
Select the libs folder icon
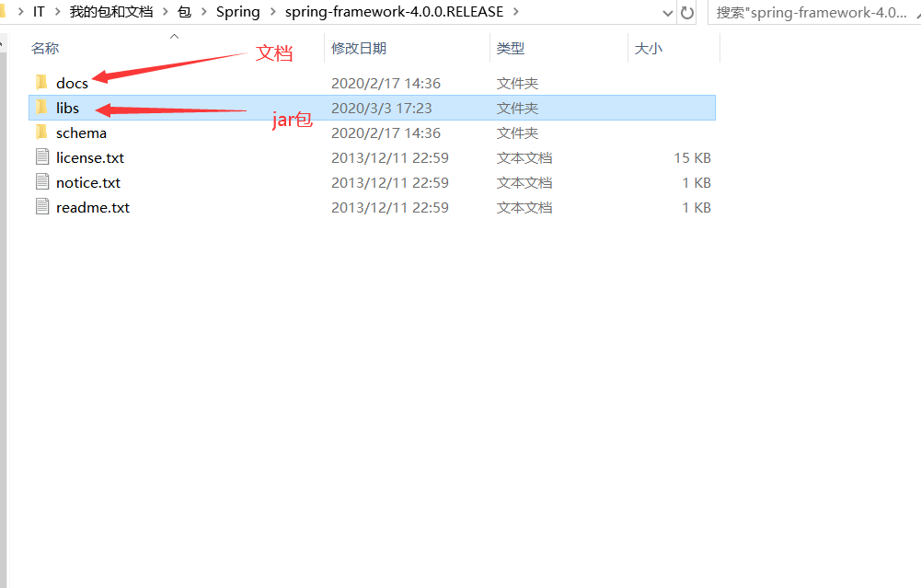coord(41,107)
